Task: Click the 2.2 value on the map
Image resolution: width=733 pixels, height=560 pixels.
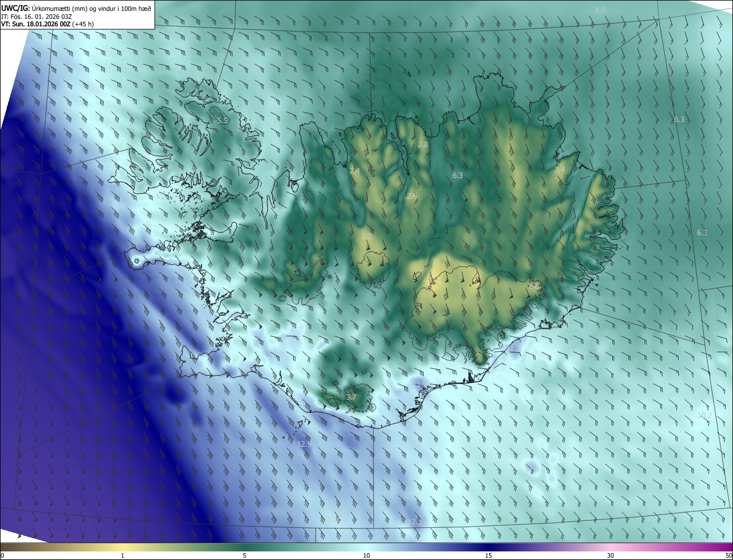Action: [366, 236]
